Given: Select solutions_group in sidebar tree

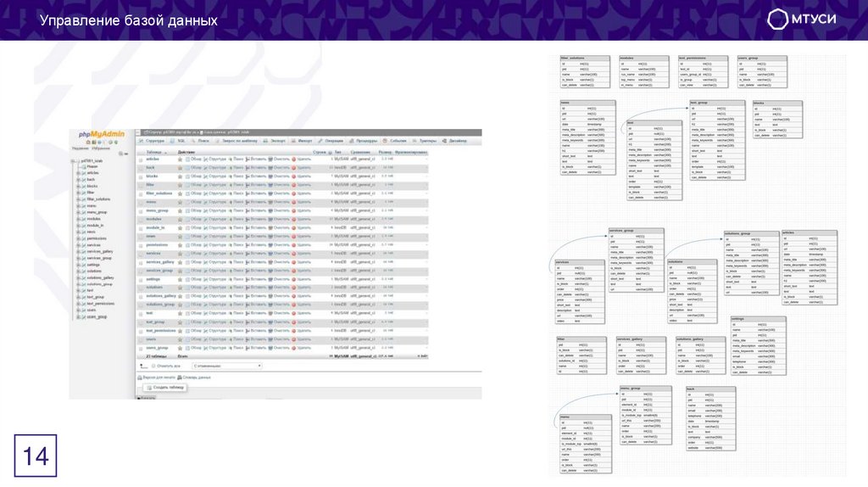Looking at the screenshot, I should click(x=100, y=284).
